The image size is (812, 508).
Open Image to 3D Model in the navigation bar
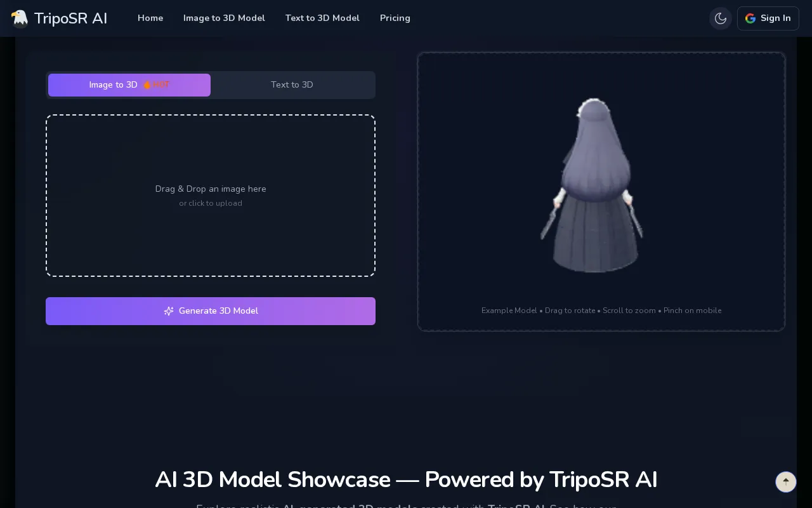[224, 18]
